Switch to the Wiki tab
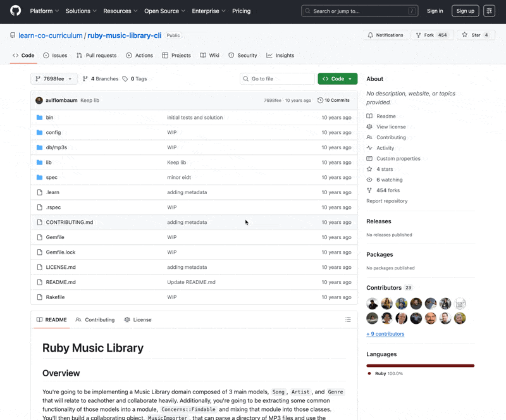This screenshot has height=420, width=506. tap(210, 56)
